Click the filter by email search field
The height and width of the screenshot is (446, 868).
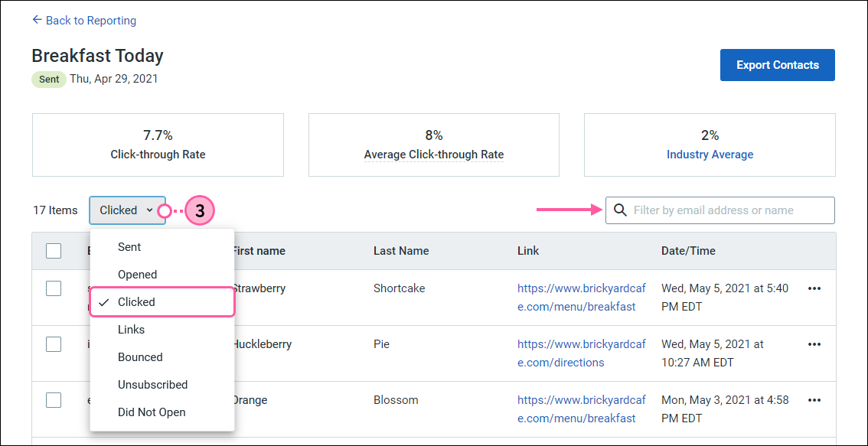click(720, 210)
